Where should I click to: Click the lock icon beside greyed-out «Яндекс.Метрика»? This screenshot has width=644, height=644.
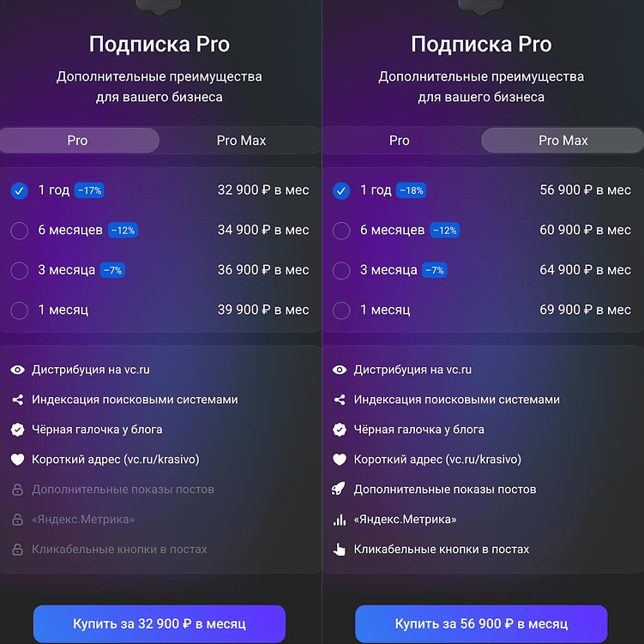tap(17, 520)
